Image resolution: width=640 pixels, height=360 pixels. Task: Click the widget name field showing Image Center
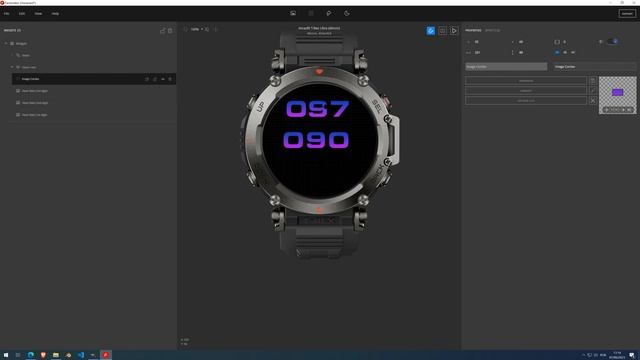[506, 67]
